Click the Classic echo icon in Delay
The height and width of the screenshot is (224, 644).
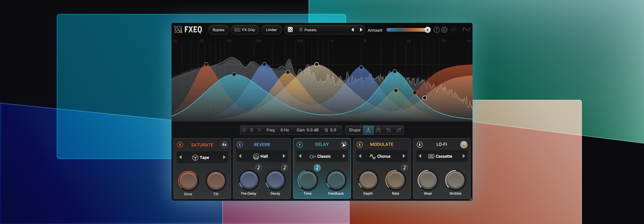tap(312, 157)
